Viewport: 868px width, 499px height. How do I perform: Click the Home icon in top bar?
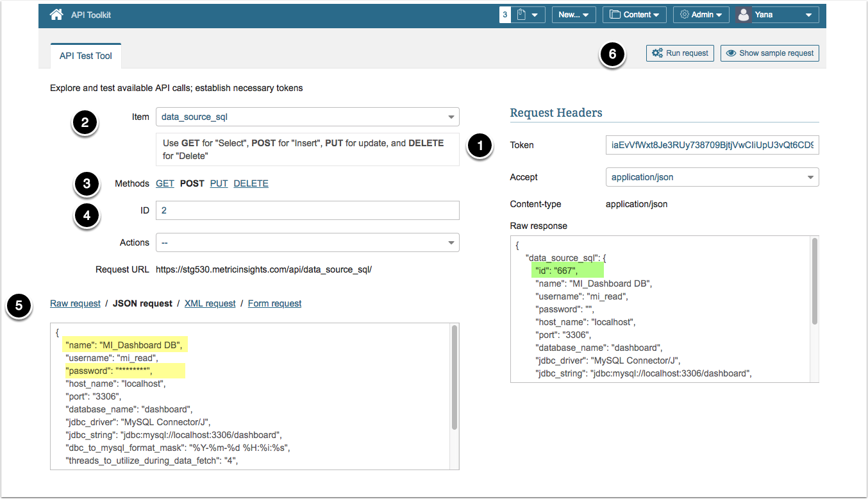point(56,15)
